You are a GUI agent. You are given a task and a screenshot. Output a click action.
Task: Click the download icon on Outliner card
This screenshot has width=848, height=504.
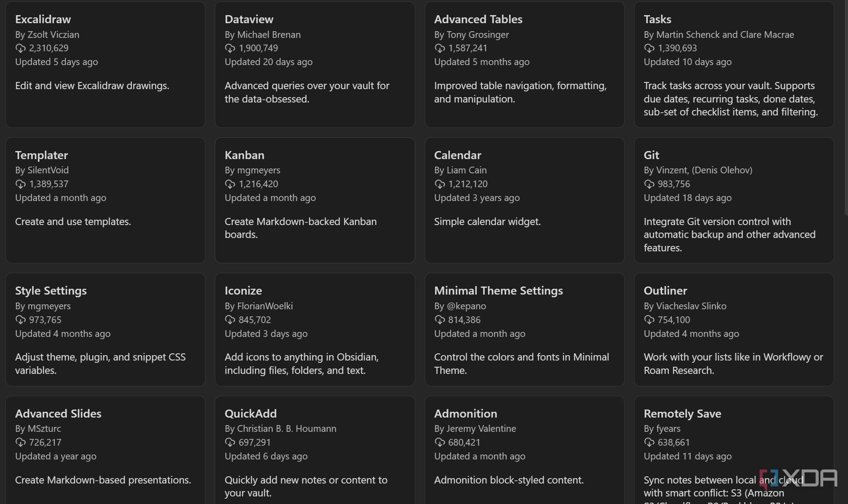pos(649,320)
